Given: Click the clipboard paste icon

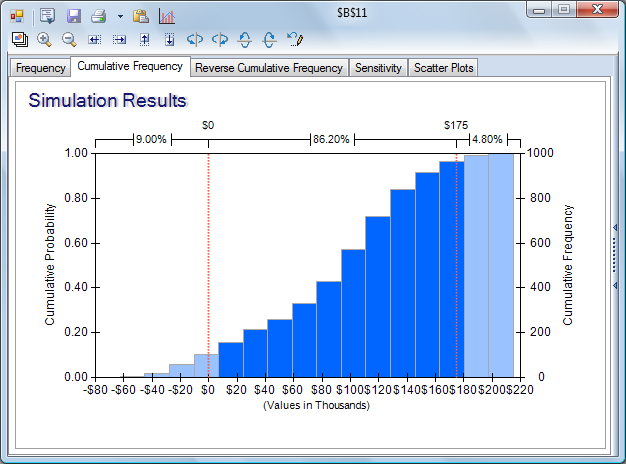Looking at the screenshot, I should [141, 16].
